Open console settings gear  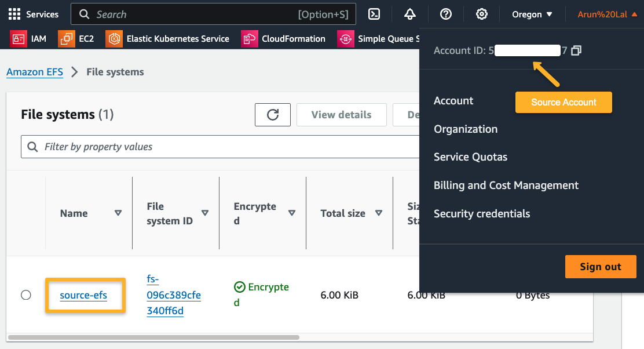481,14
